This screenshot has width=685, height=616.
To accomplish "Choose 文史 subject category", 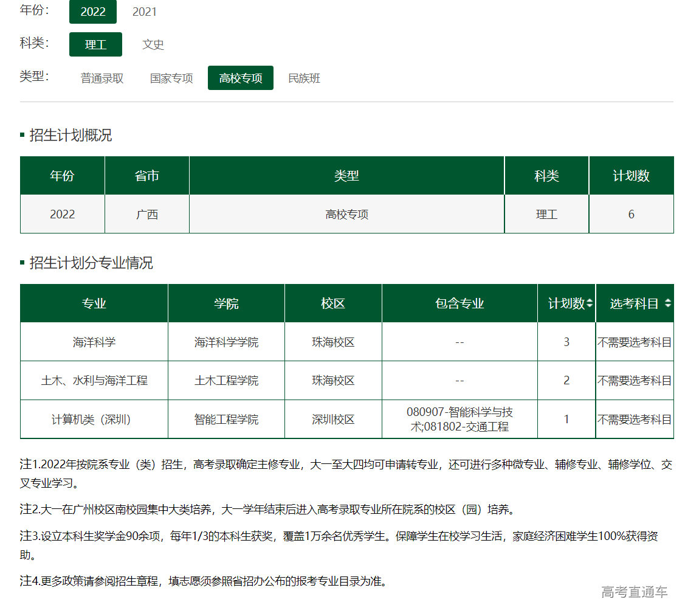I will 153,44.
